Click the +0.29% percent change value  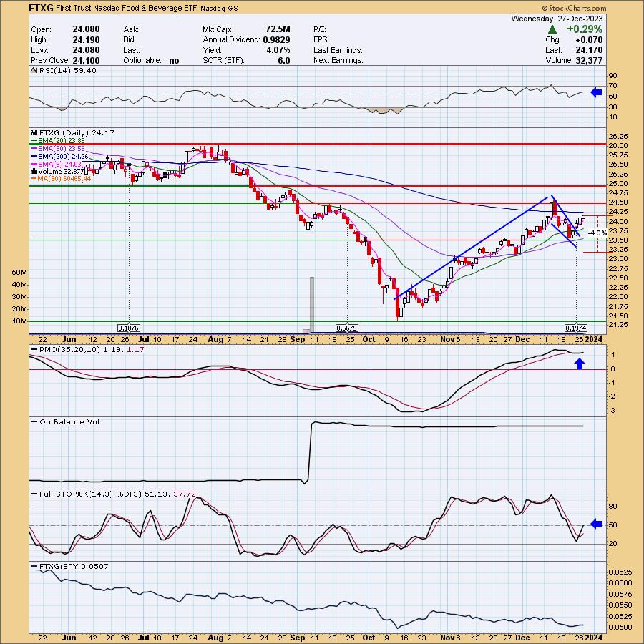tap(585, 29)
